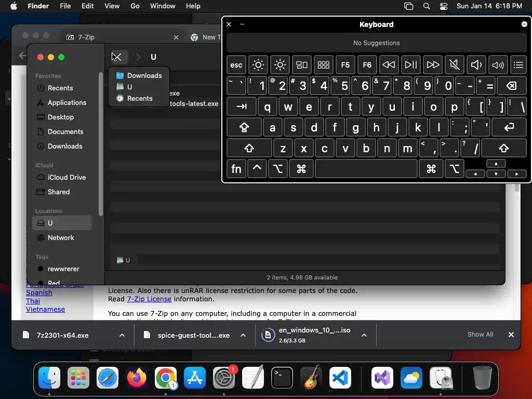Open the View menu
This screenshot has width=532, height=399.
[x=112, y=6]
